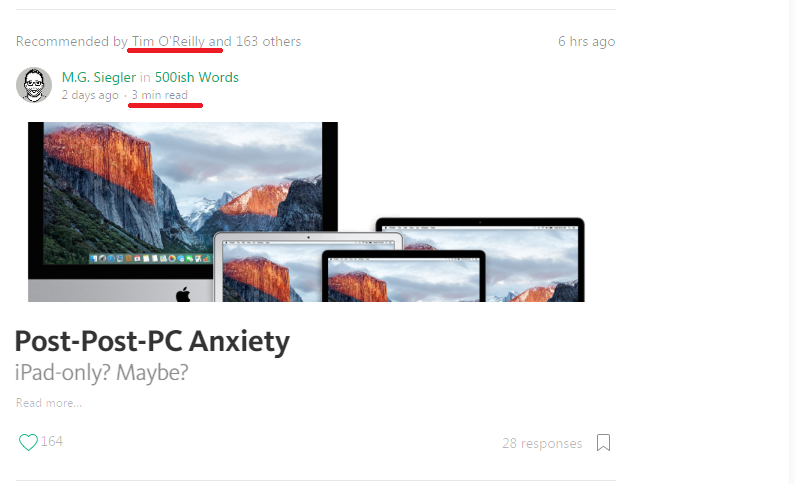Click the 2 days ago post date
Screen dimensions: 795x484
coord(90,95)
